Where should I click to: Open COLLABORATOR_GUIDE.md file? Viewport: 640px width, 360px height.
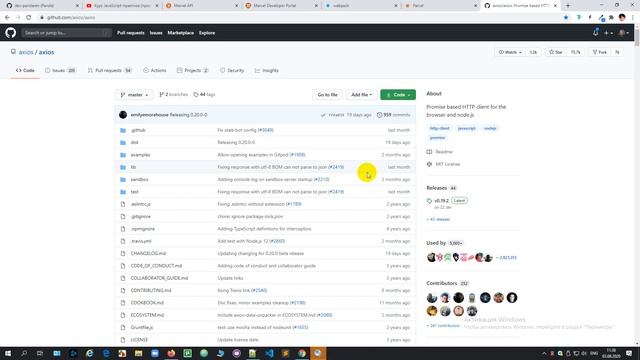[159, 278]
